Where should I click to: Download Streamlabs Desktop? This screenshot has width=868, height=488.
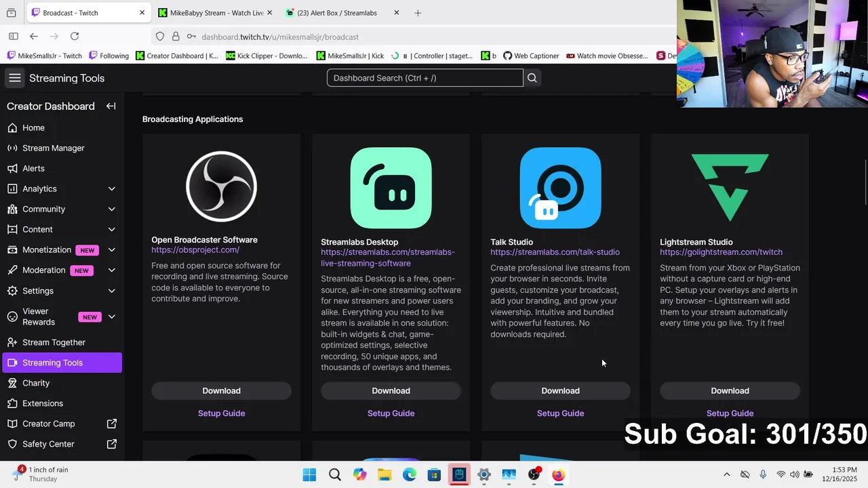391,390
